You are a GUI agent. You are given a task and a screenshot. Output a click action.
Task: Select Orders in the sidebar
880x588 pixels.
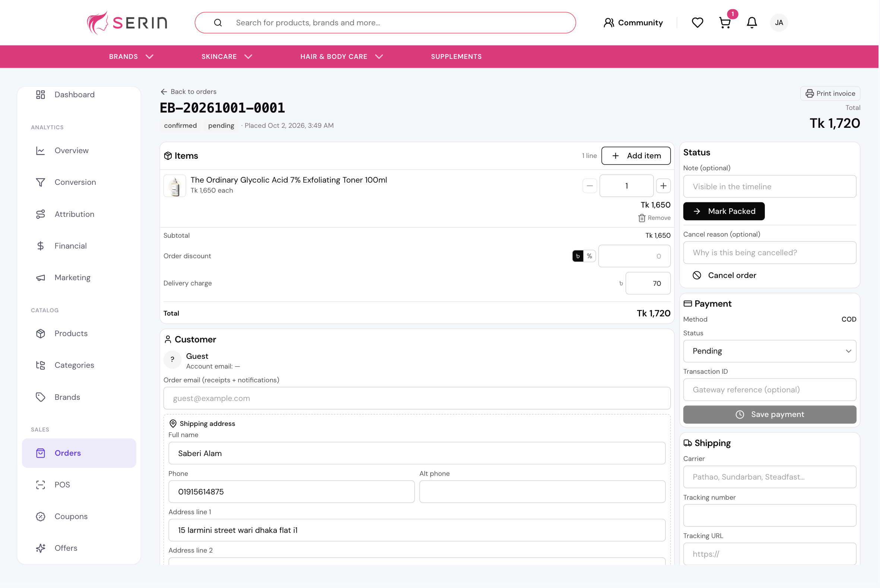79,453
